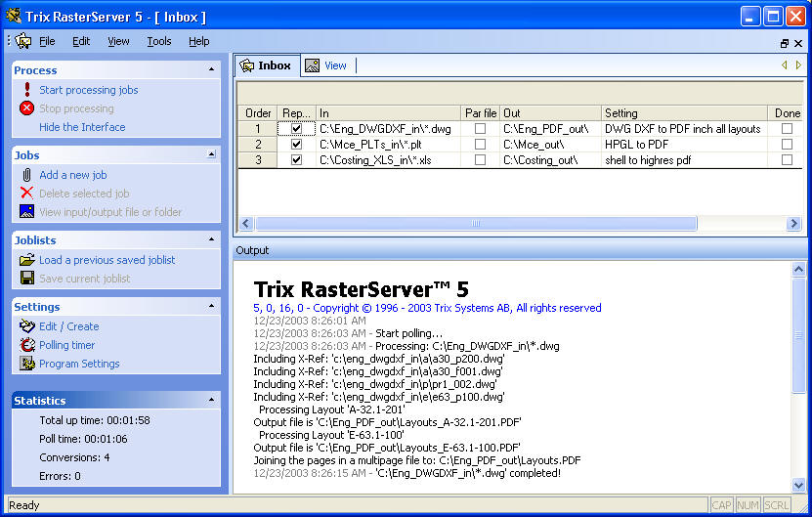Enable Par file checkbox for job 2
The image size is (812, 517).
(480, 144)
